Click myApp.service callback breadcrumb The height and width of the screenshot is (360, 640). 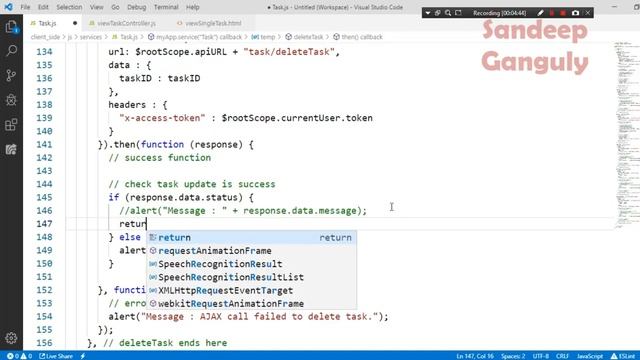click(x=195, y=37)
